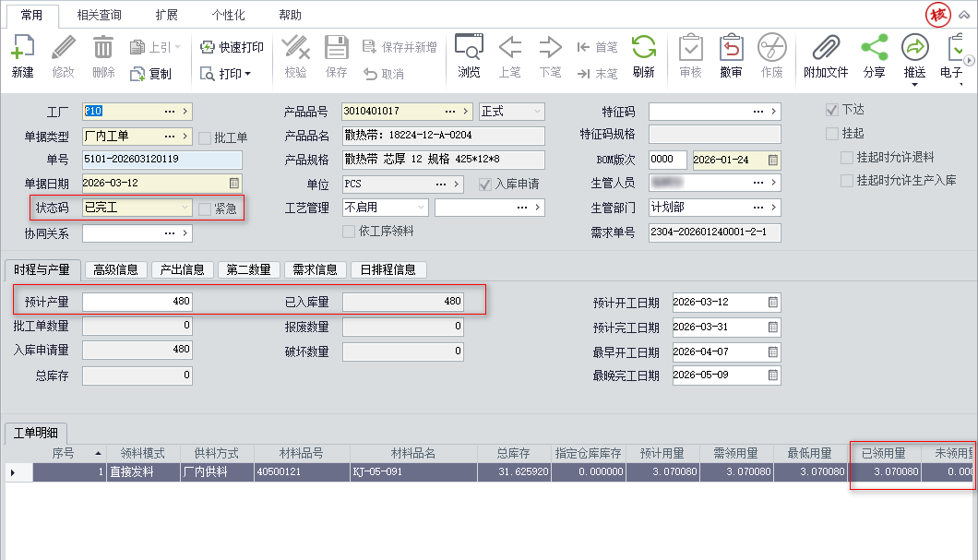Toggle the 紧急 urgent checkbox
This screenshot has height=560, width=978.
(205, 209)
